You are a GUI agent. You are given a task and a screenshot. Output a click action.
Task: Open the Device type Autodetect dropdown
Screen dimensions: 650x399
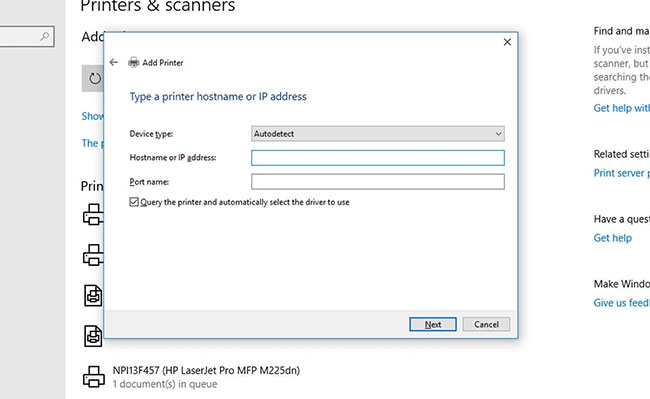tap(378, 134)
